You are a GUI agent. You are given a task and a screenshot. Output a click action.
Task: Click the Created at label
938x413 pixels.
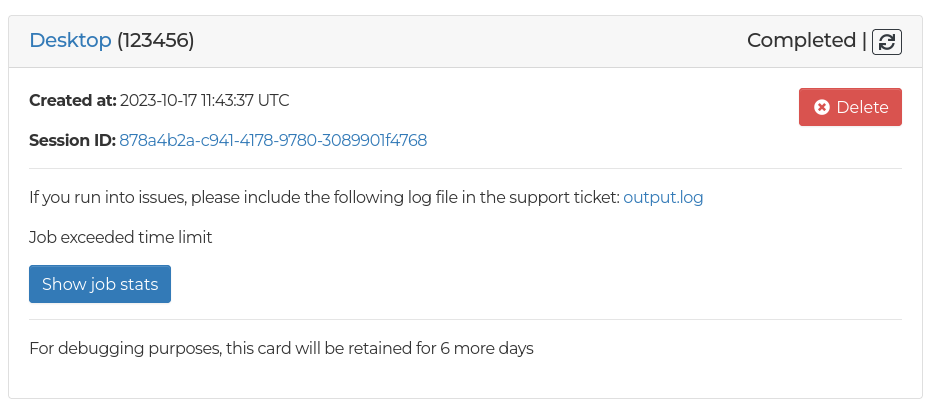(x=73, y=100)
